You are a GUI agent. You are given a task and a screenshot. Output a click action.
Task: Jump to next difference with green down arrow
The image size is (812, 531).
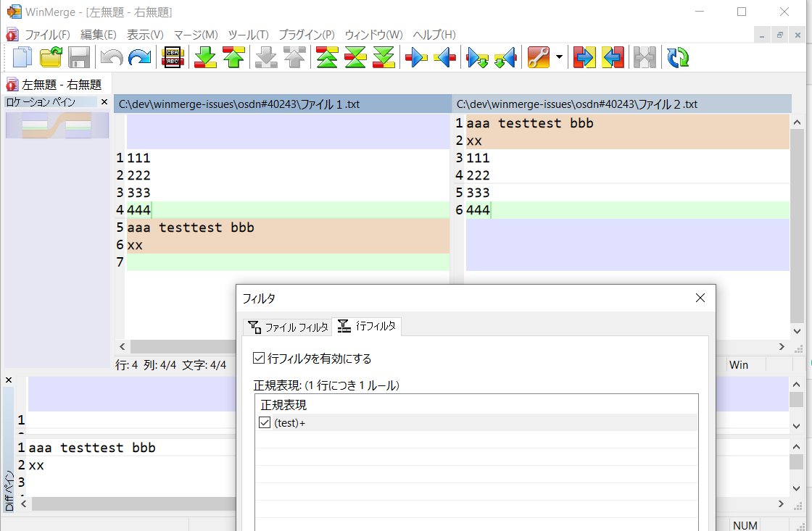(x=206, y=57)
